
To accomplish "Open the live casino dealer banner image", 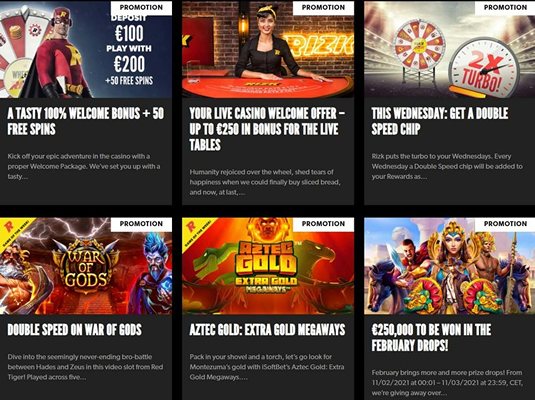I will point(268,49).
